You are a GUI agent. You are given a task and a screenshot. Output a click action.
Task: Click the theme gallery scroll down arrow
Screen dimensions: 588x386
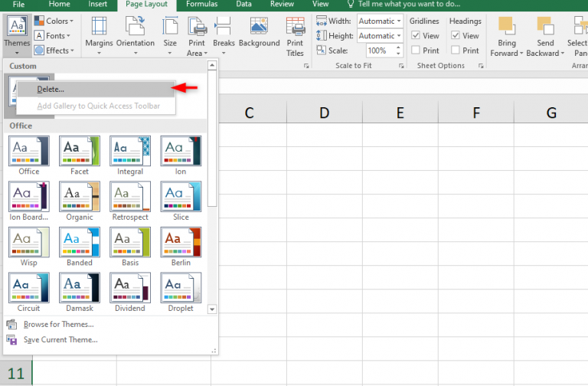pos(212,309)
